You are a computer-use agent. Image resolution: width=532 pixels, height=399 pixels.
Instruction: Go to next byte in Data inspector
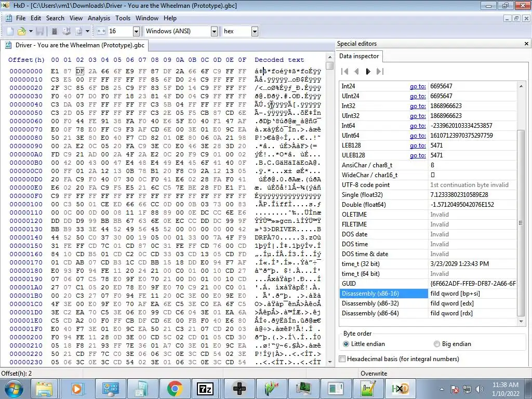(x=368, y=71)
